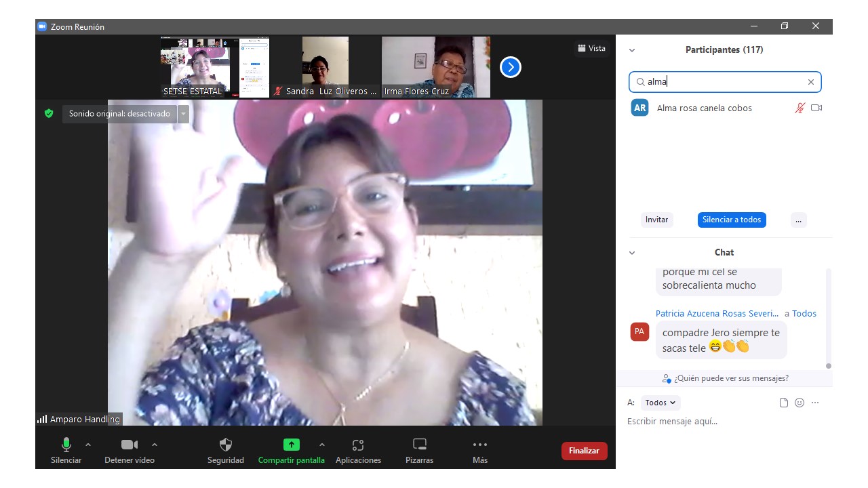The height and width of the screenshot is (488, 868).
Task: Collapse the Participantes panel chevron
Action: (632, 50)
